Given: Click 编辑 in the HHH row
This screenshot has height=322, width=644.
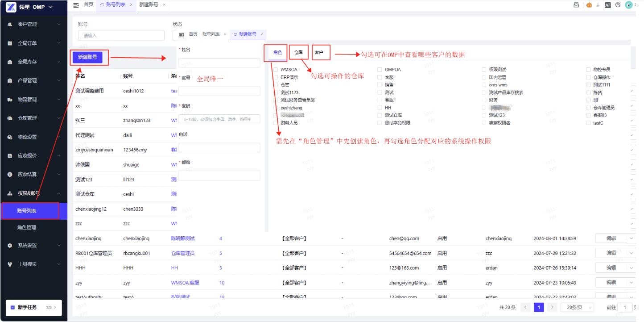Looking at the screenshot, I should pyautogui.click(x=611, y=268).
